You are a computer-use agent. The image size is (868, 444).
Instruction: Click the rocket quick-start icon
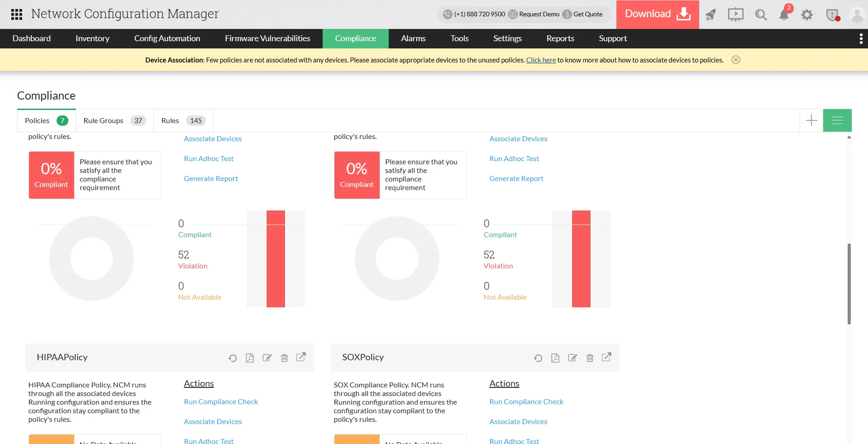coord(711,14)
